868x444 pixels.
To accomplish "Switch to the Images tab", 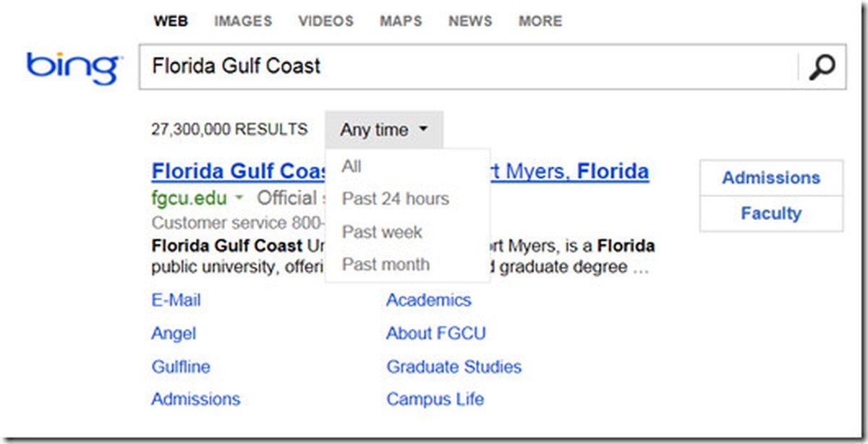I will tap(243, 22).
